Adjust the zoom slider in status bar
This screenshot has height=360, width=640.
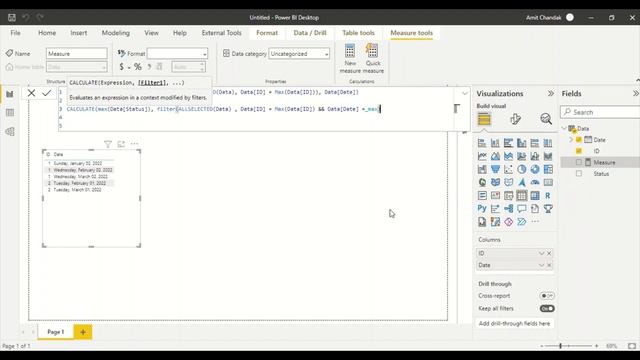560,346
